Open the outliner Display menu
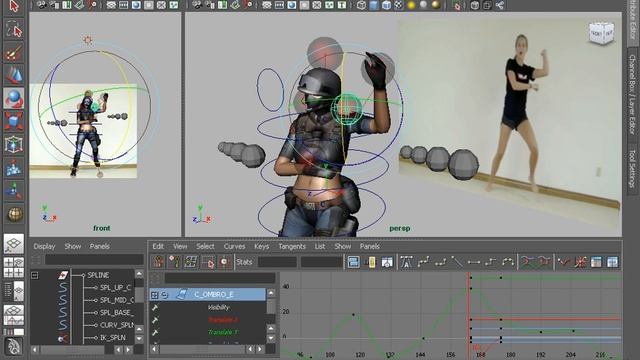 point(44,246)
